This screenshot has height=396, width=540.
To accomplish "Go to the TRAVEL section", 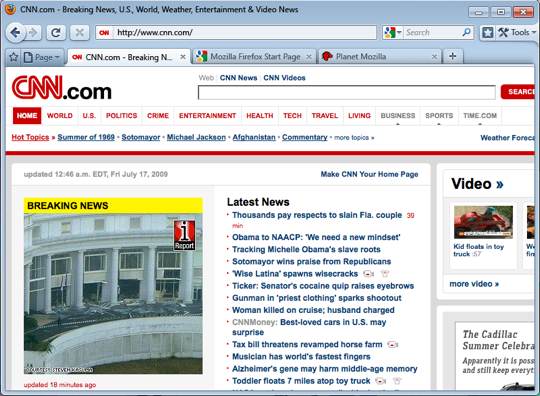I will pyautogui.click(x=325, y=116).
